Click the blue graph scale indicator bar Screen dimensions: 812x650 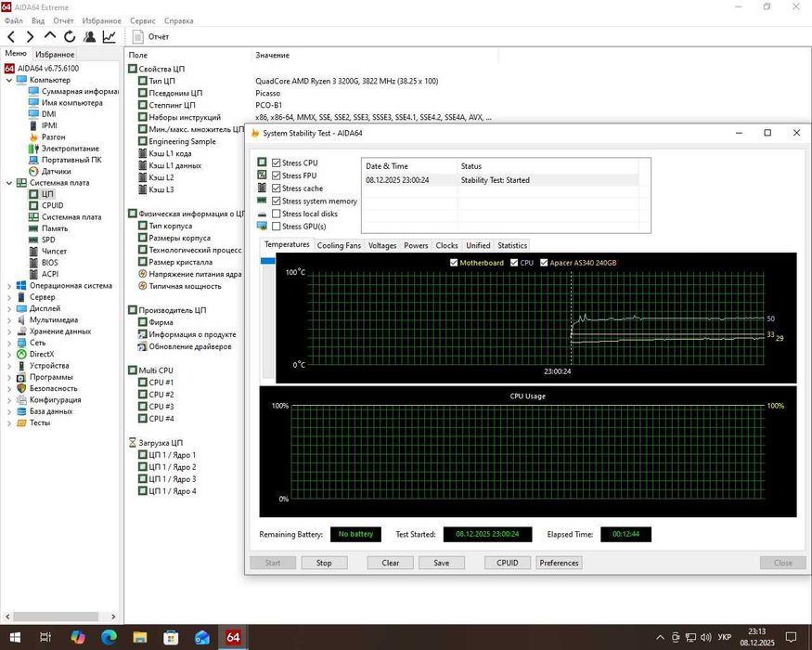click(268, 261)
